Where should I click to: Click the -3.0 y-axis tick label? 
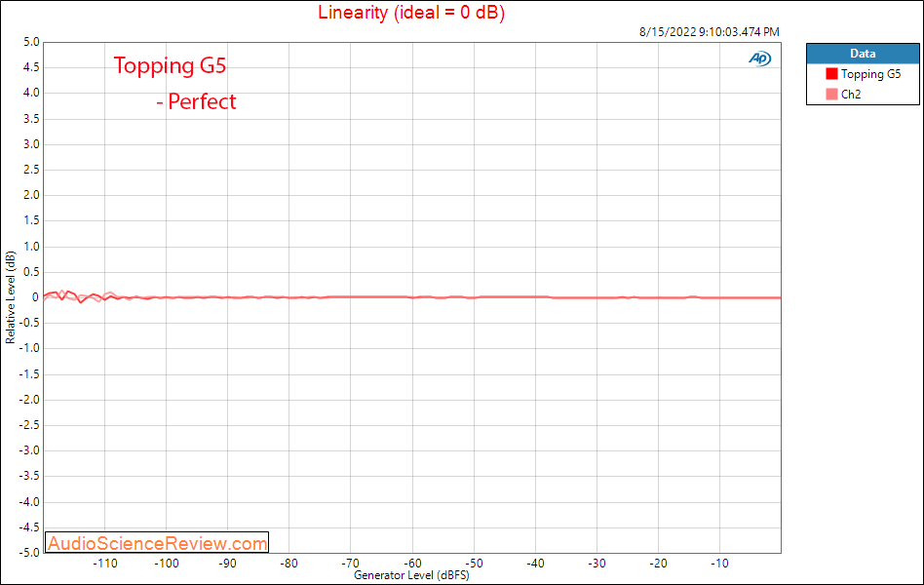click(x=29, y=450)
